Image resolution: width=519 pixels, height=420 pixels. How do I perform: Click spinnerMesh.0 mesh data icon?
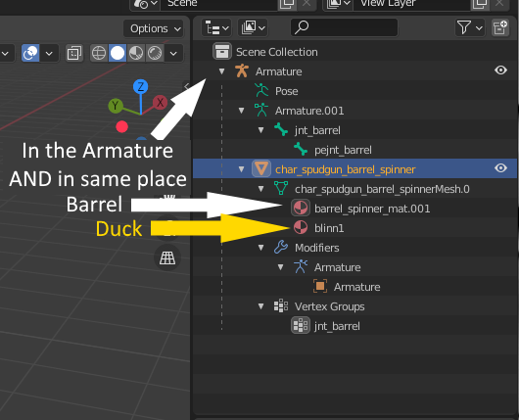pyautogui.click(x=281, y=188)
